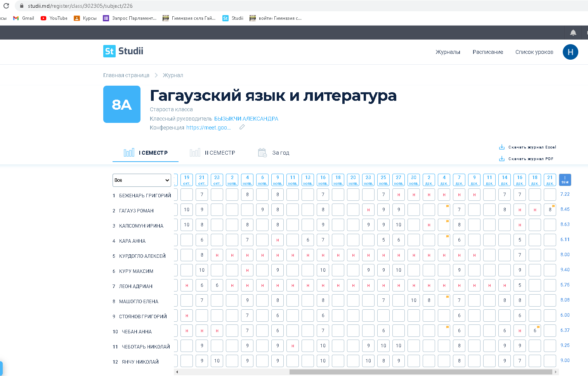Open the YouTube bookmark
This screenshot has height=376, width=588.
[x=54, y=18]
